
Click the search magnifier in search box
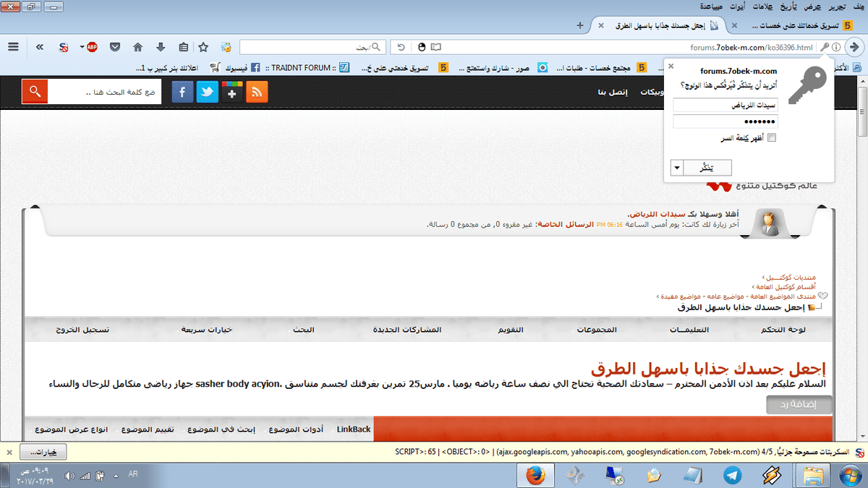click(375, 47)
